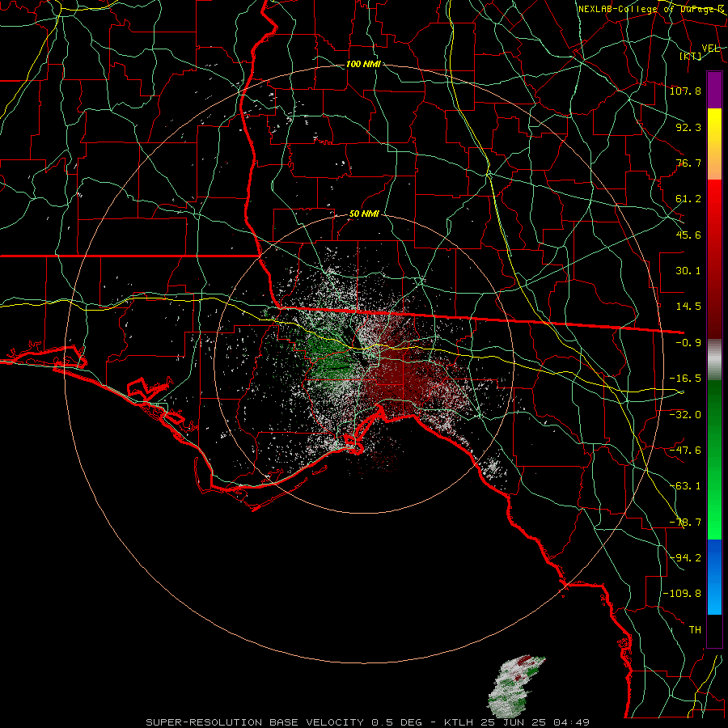Click the blue segment of the color bar
Screen dimensions: 728x728
(x=714, y=577)
